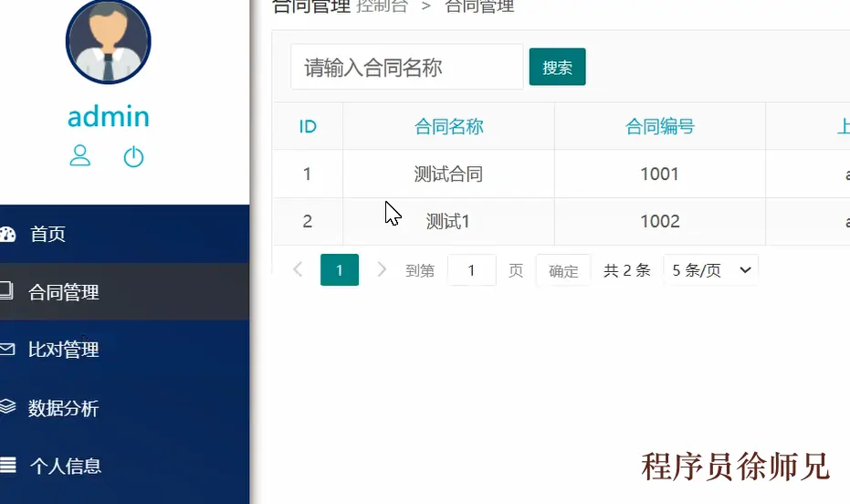Open the user profile icon under admin

pyautogui.click(x=79, y=155)
